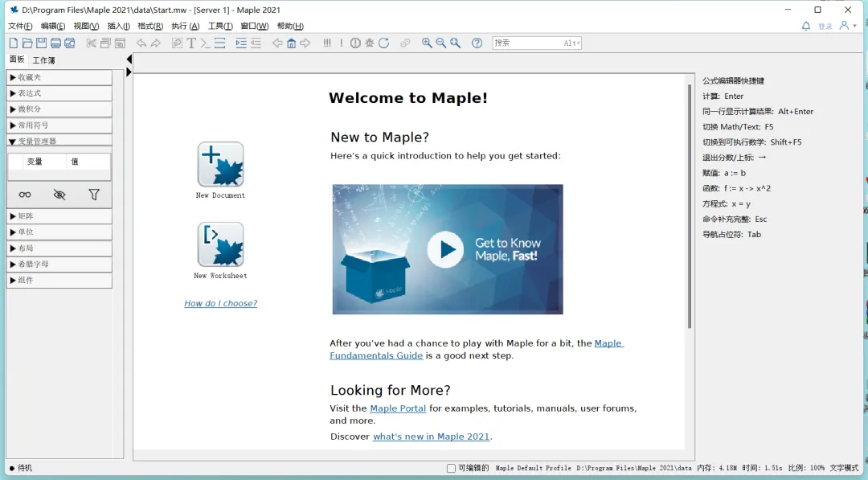Save the document with the floppy icon
The image size is (868, 480).
(x=41, y=43)
